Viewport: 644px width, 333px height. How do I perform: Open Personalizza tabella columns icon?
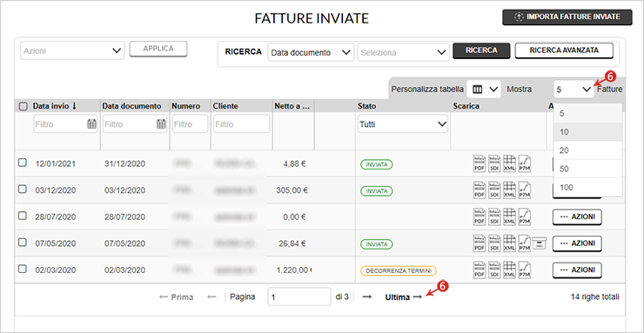[484, 89]
